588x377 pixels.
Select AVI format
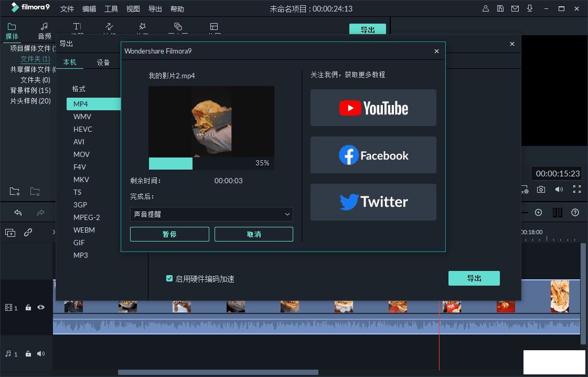tap(79, 142)
